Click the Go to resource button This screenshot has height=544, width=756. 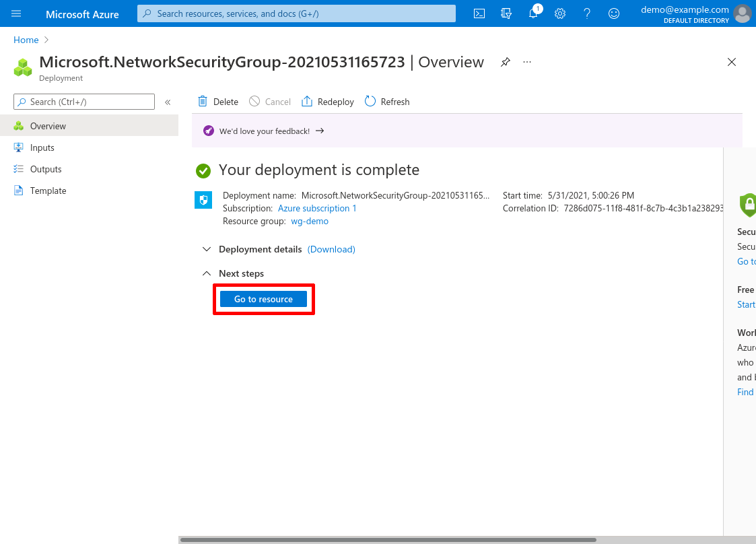[x=263, y=299]
